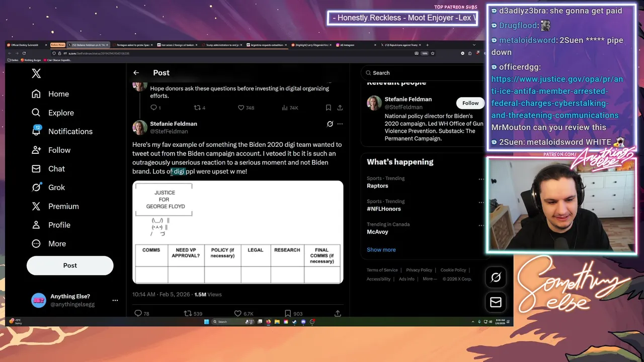Reply to the upper post with 1 reply
This screenshot has height=362, width=644.
[x=155, y=108]
